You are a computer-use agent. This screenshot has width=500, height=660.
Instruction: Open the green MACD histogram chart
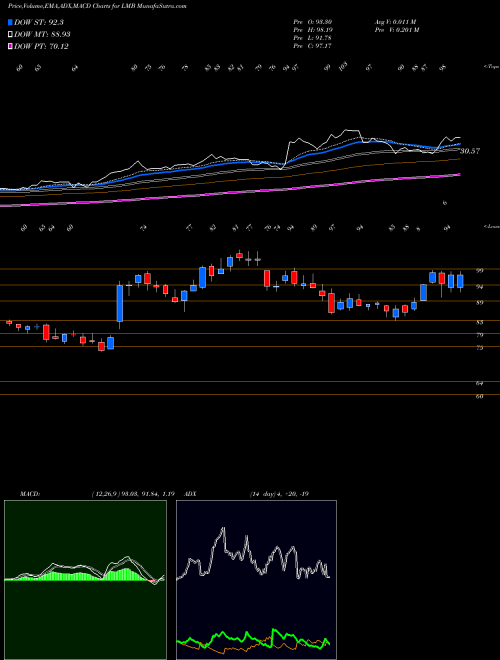(85, 580)
